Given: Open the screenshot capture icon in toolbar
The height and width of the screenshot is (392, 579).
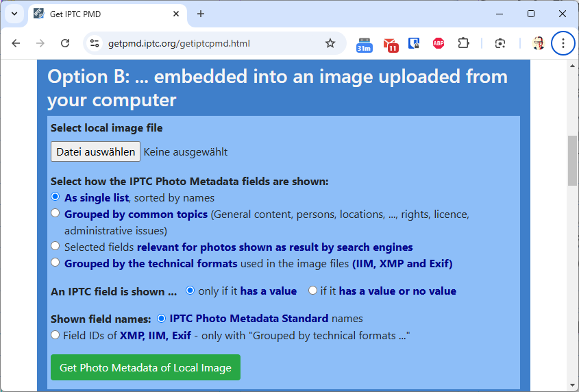Looking at the screenshot, I should [500, 44].
